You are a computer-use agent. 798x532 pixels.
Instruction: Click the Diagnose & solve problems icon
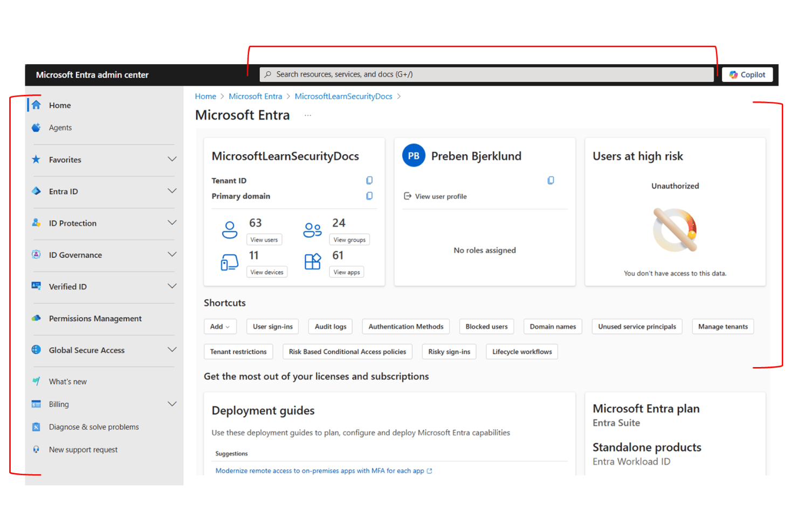36,427
